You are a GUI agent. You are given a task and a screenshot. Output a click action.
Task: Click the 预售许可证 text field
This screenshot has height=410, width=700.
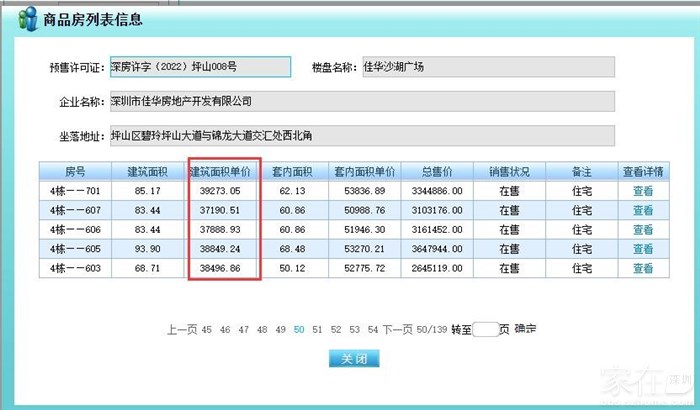tap(199, 67)
